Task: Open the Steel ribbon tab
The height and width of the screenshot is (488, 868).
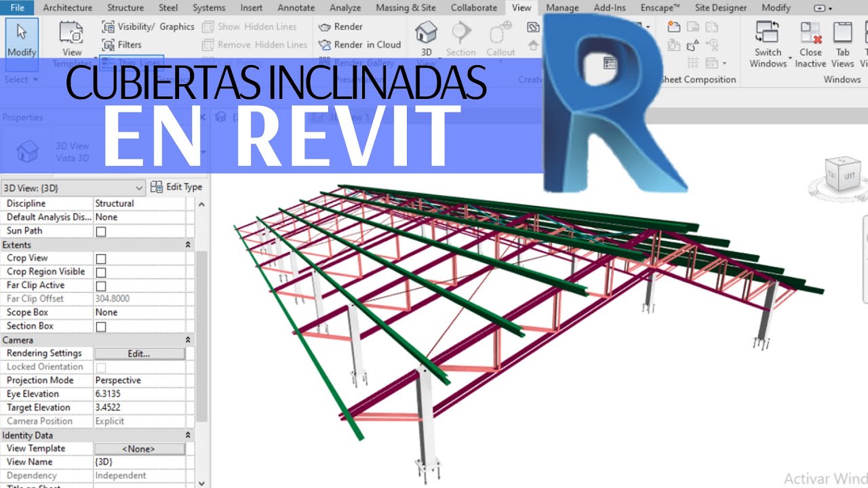Action: coord(168,8)
